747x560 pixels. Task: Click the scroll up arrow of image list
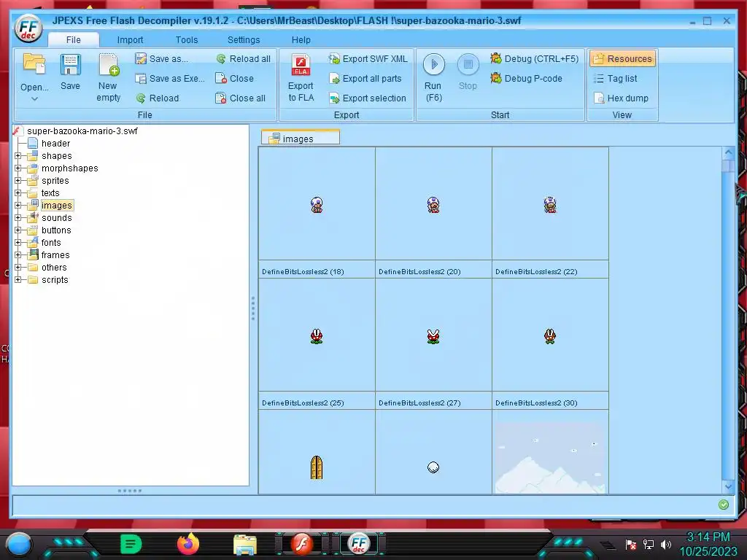[x=728, y=153]
